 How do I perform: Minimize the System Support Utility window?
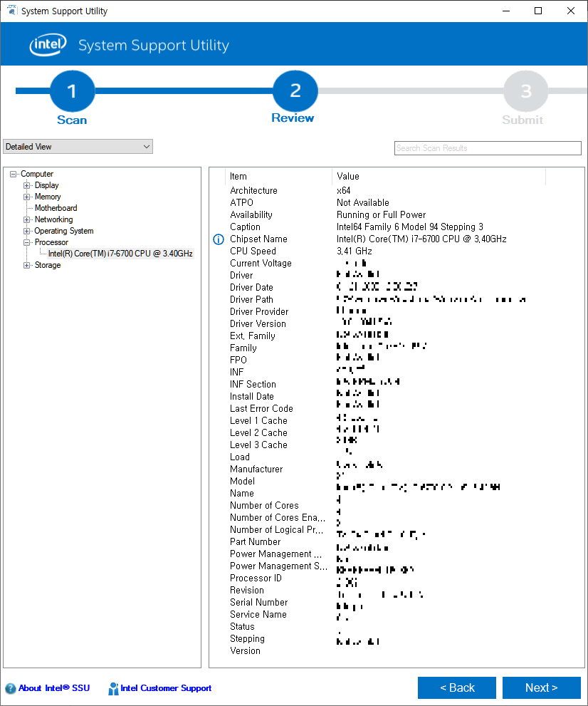point(506,11)
